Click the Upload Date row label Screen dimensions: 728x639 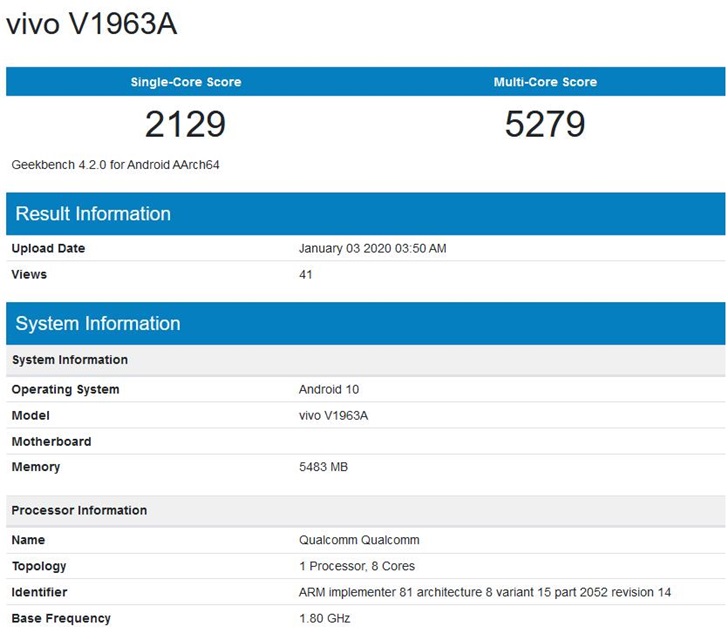[48, 248]
